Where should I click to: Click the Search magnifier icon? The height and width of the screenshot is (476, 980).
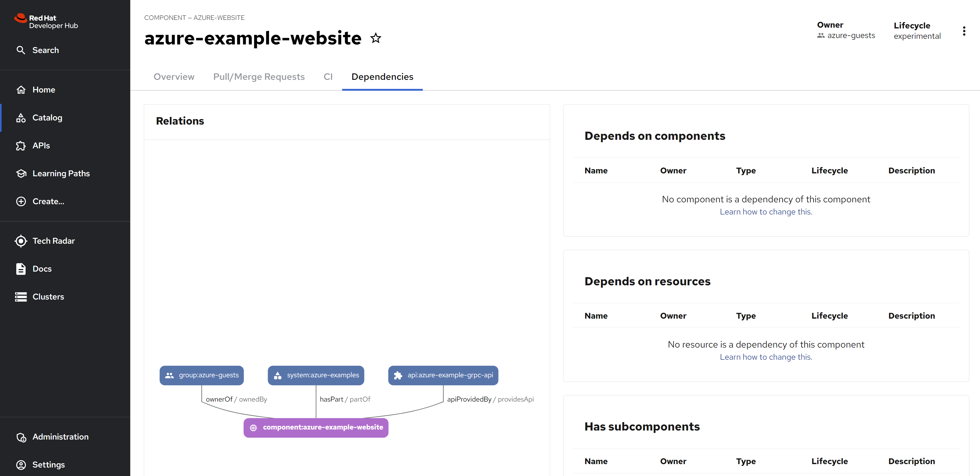point(21,50)
